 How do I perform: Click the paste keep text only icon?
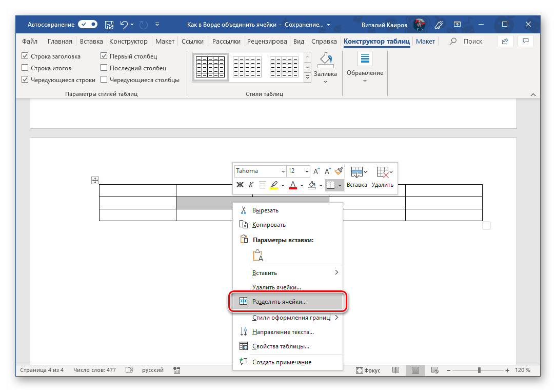click(x=258, y=256)
